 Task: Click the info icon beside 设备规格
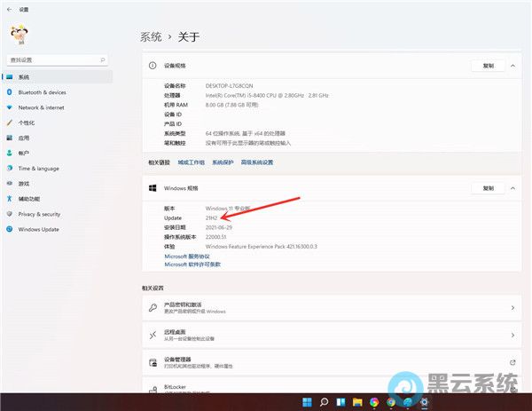coord(153,66)
